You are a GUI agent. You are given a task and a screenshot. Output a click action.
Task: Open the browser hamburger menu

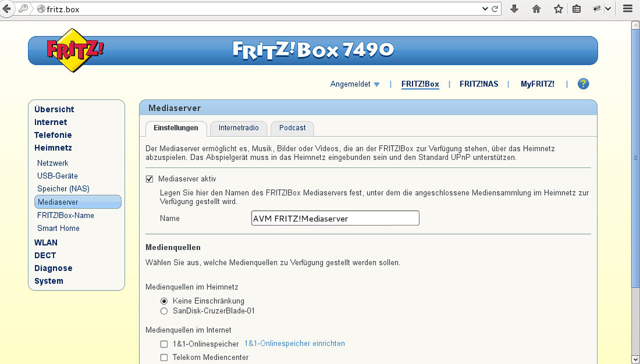pyautogui.click(x=628, y=9)
